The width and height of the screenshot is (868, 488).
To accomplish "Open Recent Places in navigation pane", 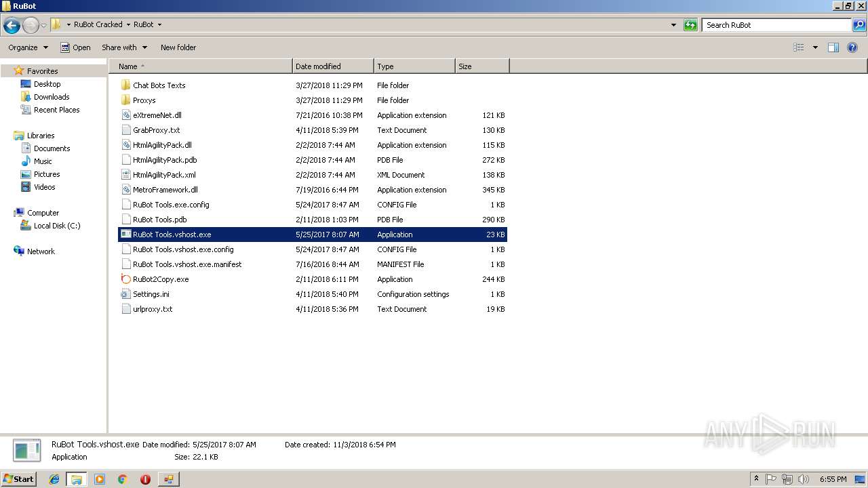I will [x=56, y=110].
